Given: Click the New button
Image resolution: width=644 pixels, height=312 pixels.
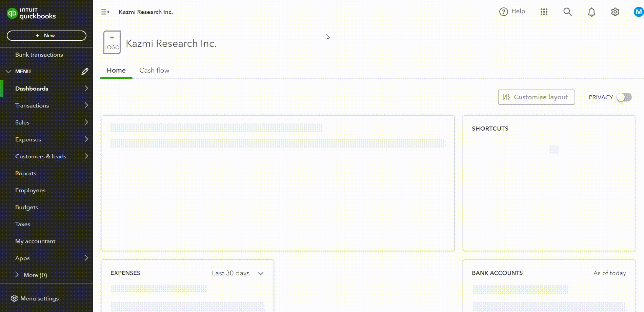Looking at the screenshot, I should click(46, 36).
